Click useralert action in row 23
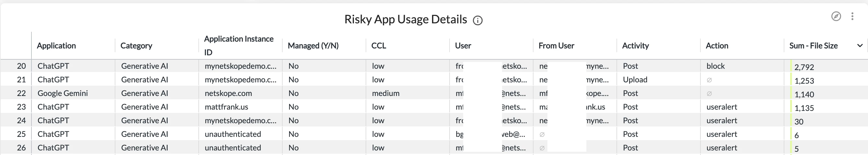 coord(721,107)
